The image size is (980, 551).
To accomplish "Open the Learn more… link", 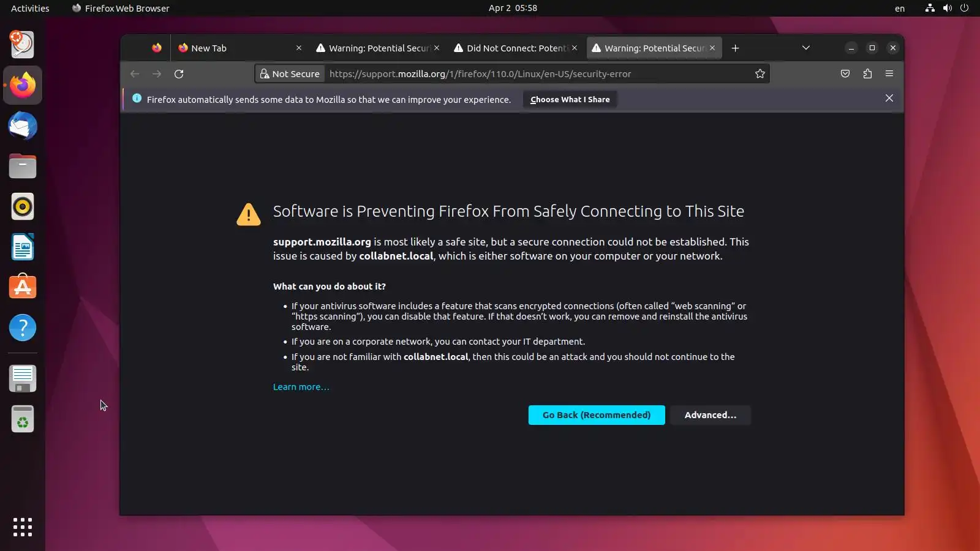I will pos(301,387).
